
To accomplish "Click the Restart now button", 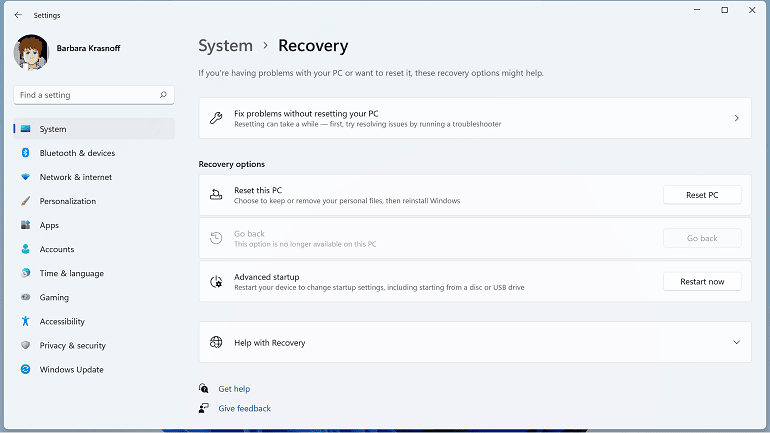I will pyautogui.click(x=702, y=281).
